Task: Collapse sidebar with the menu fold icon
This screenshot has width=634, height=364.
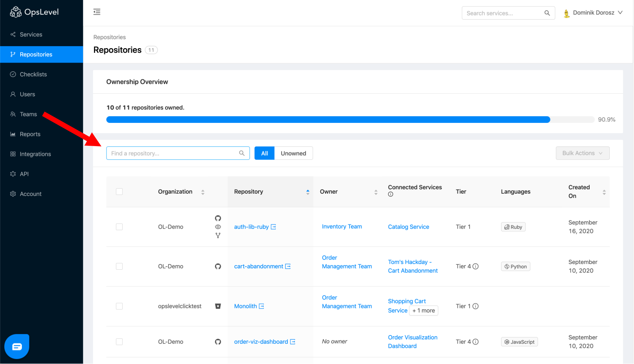Action: [97, 12]
